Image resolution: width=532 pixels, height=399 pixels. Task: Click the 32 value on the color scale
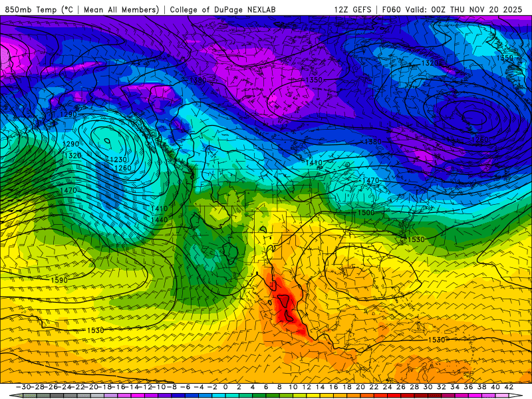pyautogui.click(x=441, y=387)
